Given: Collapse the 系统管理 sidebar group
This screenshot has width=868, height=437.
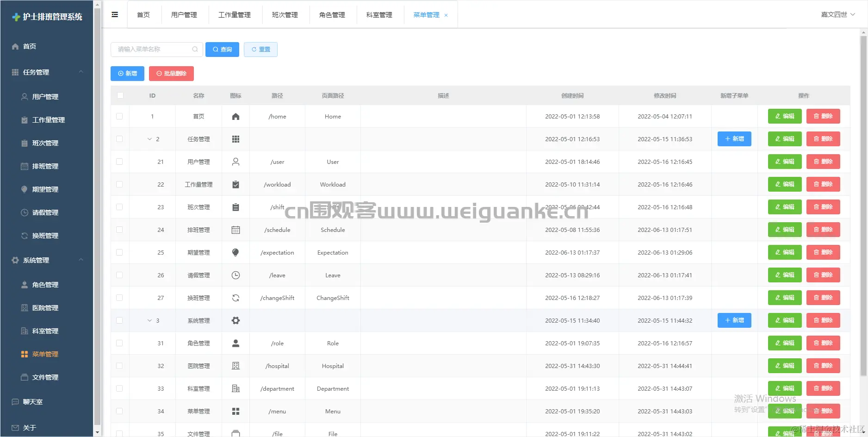Looking at the screenshot, I should click(81, 260).
